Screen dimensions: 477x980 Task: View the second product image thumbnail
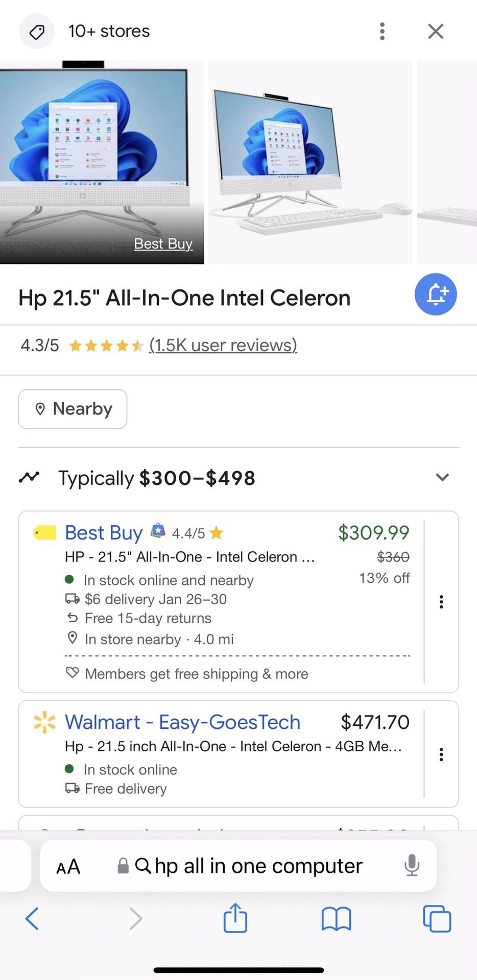[x=309, y=162]
